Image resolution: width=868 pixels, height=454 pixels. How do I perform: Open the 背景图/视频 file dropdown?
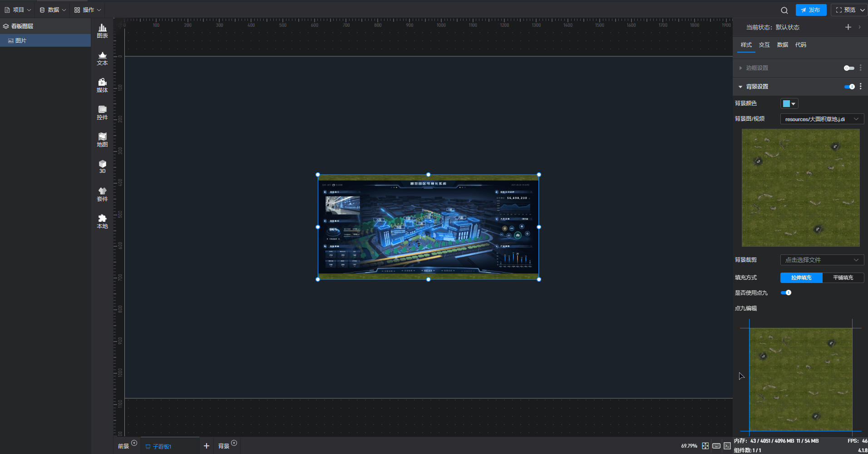(x=822, y=119)
